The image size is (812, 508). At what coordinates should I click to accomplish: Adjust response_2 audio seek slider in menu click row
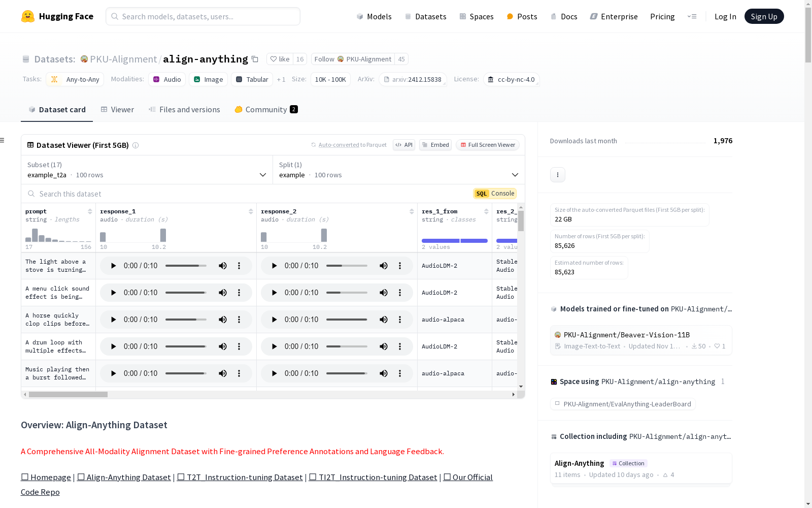click(x=347, y=293)
